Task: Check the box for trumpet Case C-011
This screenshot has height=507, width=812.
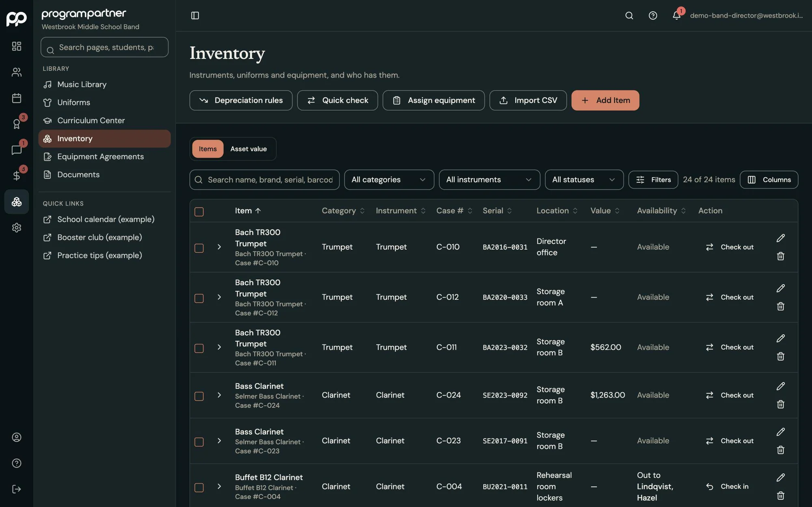Action: pyautogui.click(x=199, y=348)
